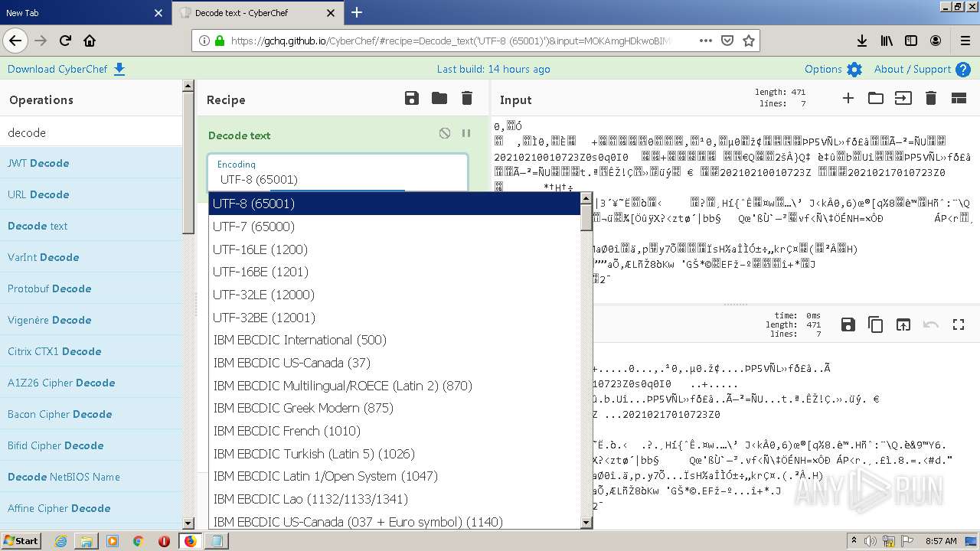Open Firefox library
Viewport: 980px width, 551px height.
(x=887, y=41)
